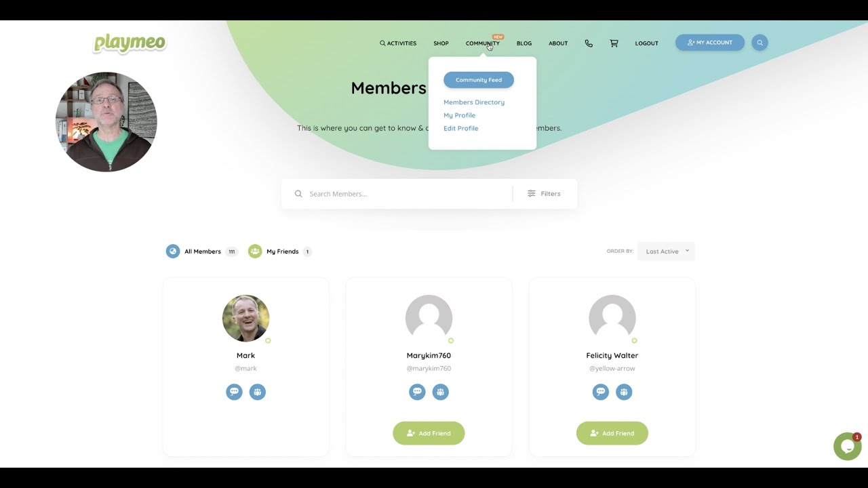Screen dimensions: 868x488
Task: Open the chat widget bubble
Action: pos(847,447)
